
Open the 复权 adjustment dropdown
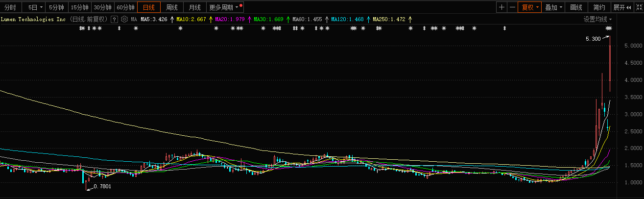click(x=530, y=7)
